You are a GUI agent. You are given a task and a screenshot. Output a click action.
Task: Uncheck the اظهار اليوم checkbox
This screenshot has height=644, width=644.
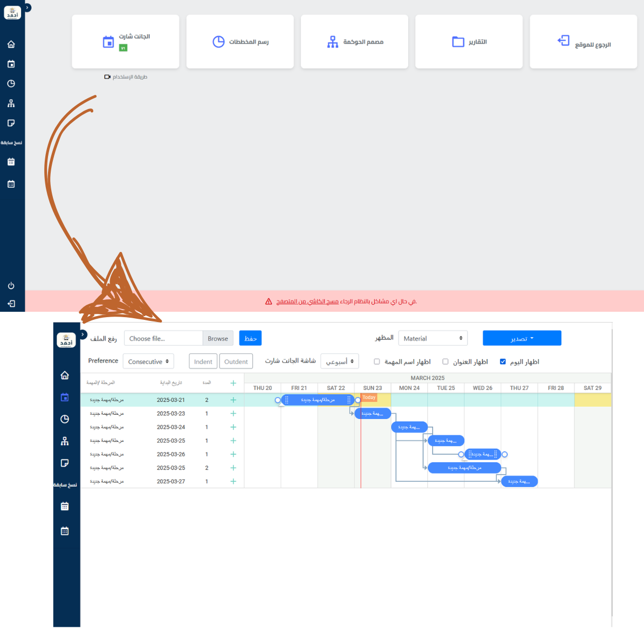(503, 362)
